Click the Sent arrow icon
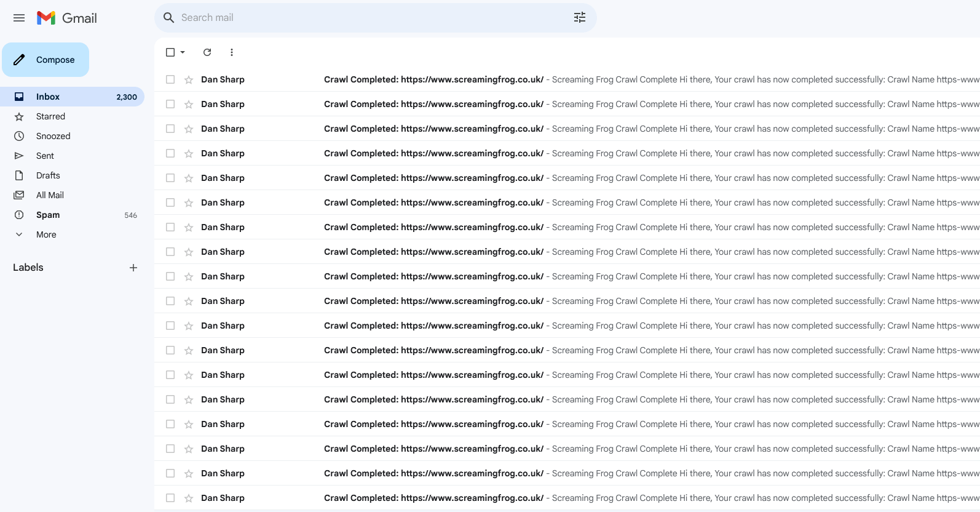This screenshot has height=512, width=980. click(x=19, y=156)
